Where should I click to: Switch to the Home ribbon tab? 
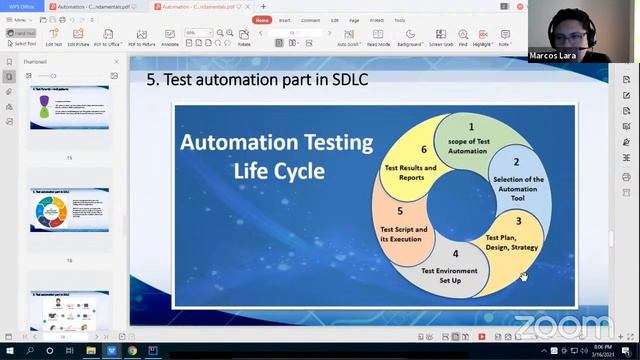click(x=262, y=20)
